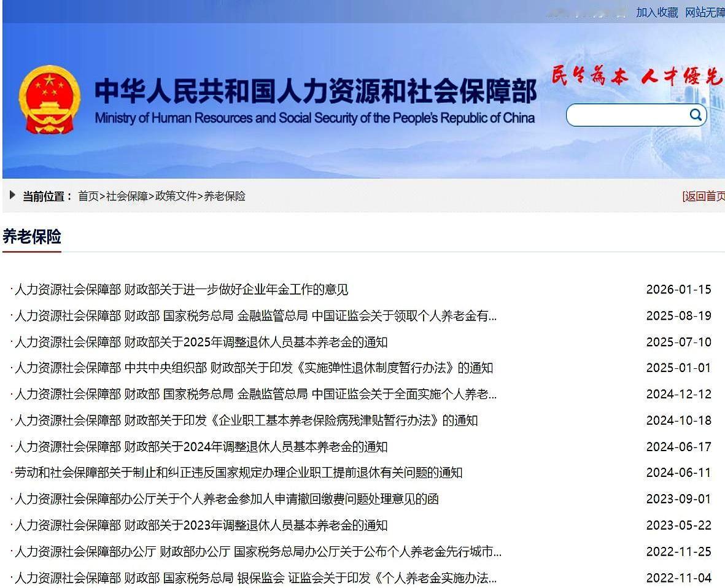Open 社会保障 breadcrumb link

point(126,196)
